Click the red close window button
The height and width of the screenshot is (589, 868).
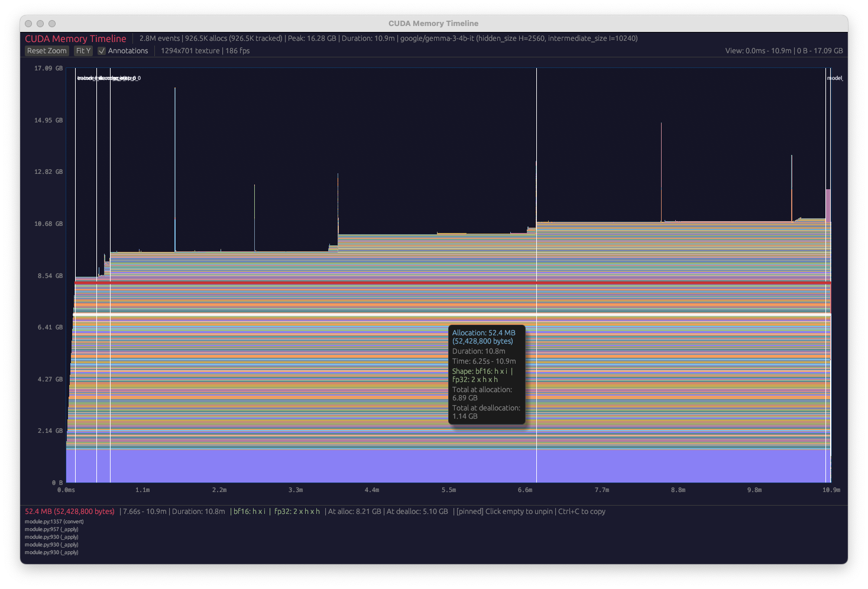[x=28, y=24]
